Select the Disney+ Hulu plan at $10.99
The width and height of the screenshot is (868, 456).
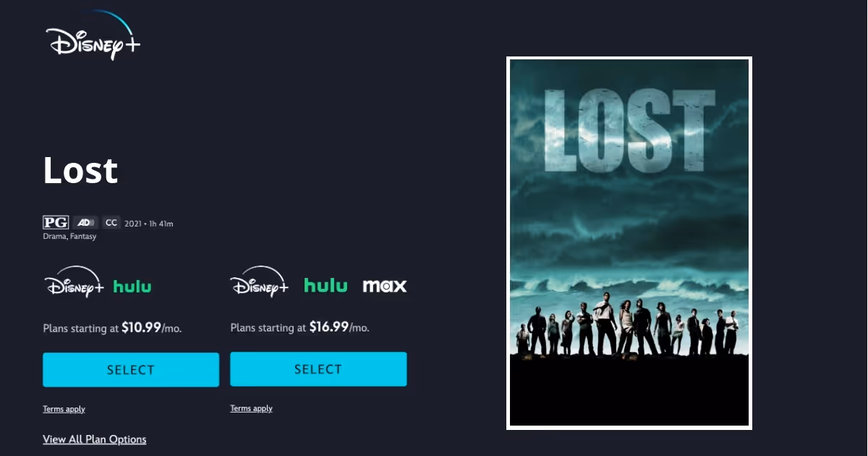(131, 370)
